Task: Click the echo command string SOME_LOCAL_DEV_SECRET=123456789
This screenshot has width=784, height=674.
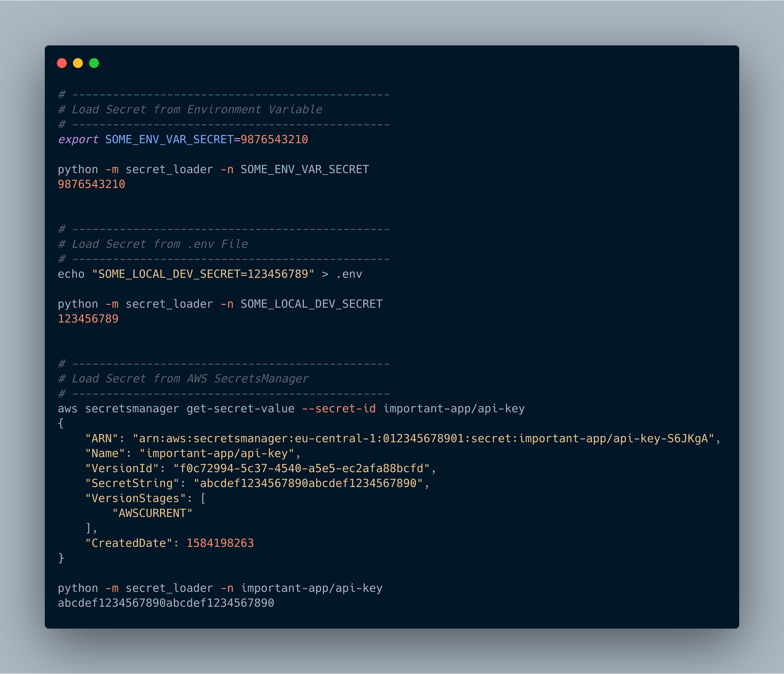Action: pyautogui.click(x=203, y=274)
